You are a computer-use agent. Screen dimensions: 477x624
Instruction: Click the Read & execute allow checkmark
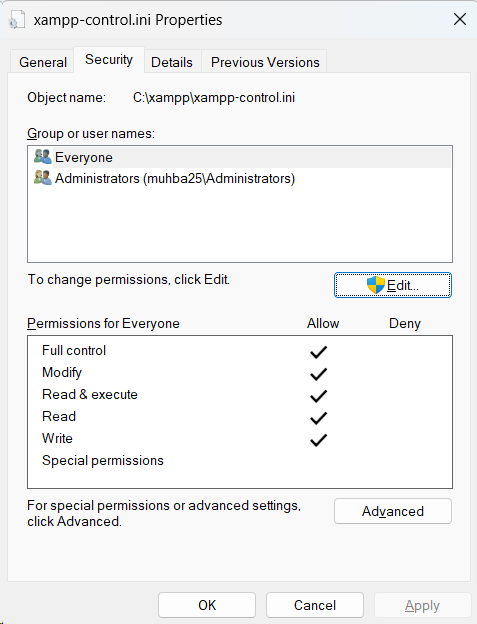click(319, 396)
